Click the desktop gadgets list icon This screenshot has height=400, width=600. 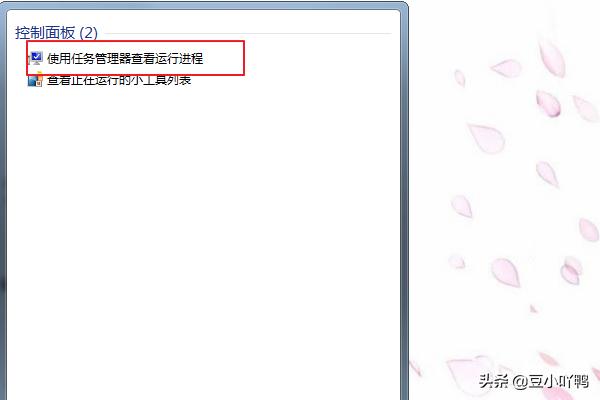click(x=35, y=80)
